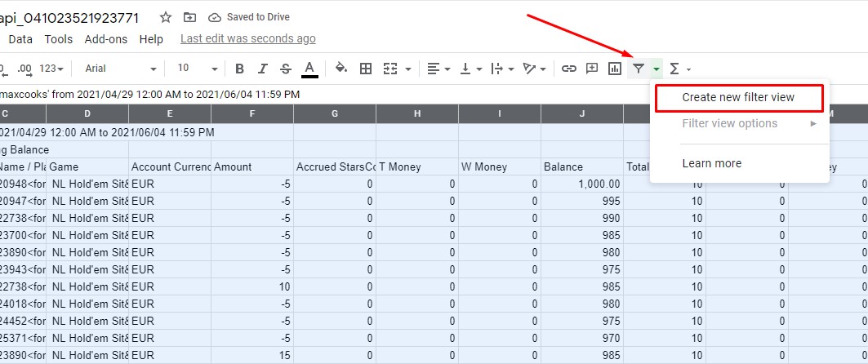Open the fill color bucket
This screenshot has height=364, width=868.
[x=341, y=69]
